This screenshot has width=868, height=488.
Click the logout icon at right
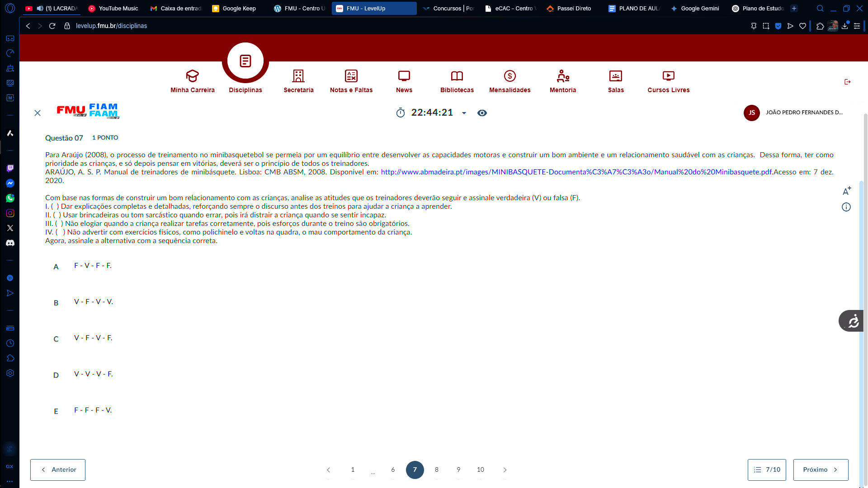[847, 82]
